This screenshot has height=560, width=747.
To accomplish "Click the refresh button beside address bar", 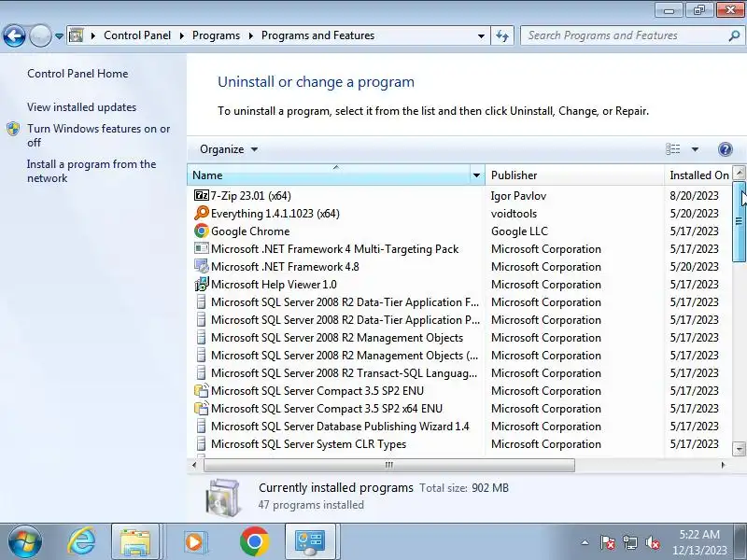I will (x=502, y=35).
